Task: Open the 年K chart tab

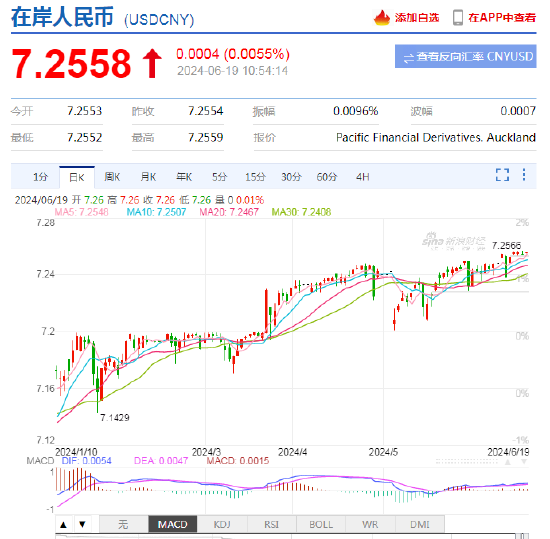Action: click(x=184, y=177)
